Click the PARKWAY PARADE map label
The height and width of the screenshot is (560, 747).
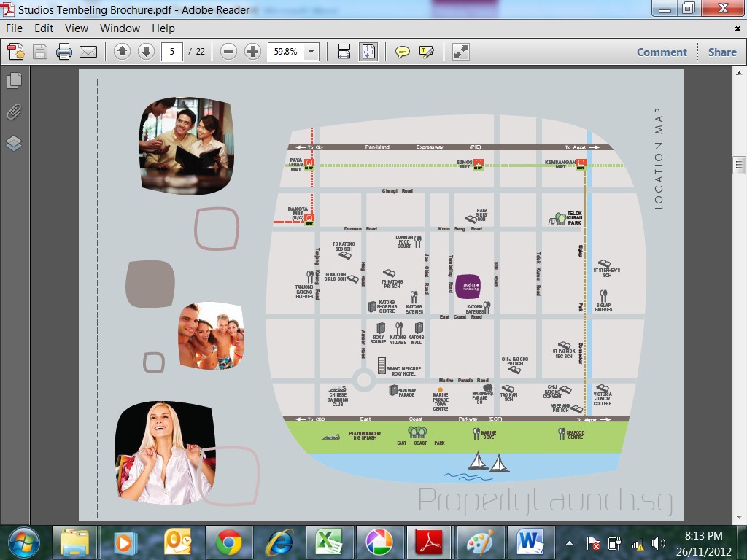tap(406, 392)
